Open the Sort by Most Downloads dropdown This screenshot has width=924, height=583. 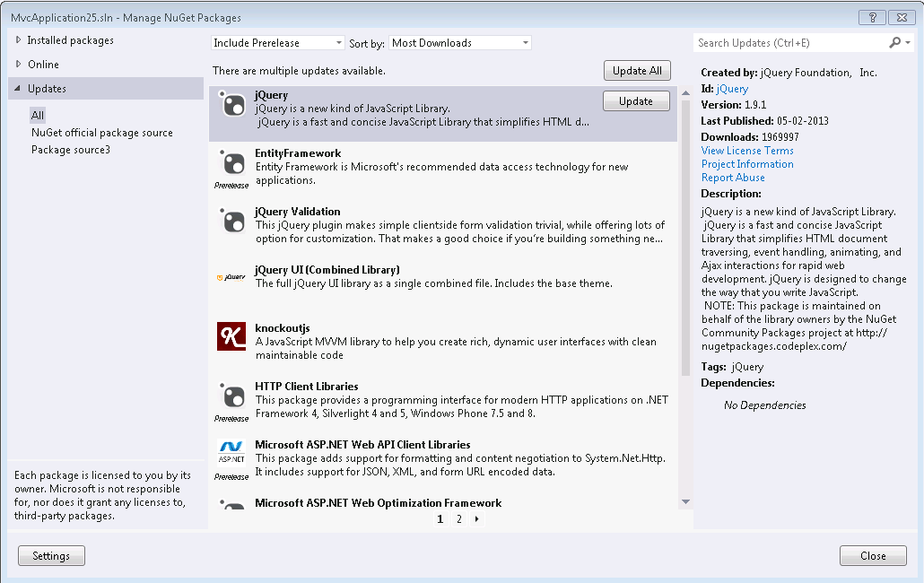pos(459,42)
